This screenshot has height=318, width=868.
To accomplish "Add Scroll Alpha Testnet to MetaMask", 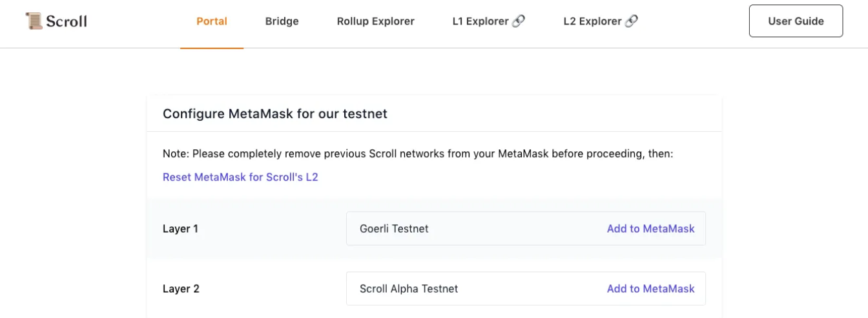I will (650, 289).
